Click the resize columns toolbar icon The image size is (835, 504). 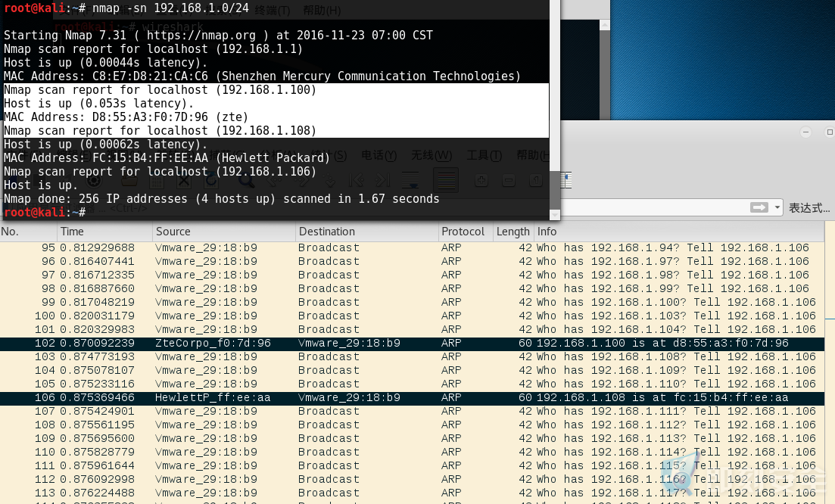[566, 180]
